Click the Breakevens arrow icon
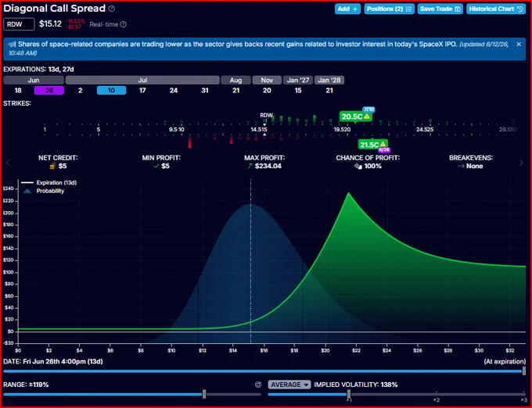Image resolution: width=532 pixels, height=408 pixels. pyautogui.click(x=461, y=166)
